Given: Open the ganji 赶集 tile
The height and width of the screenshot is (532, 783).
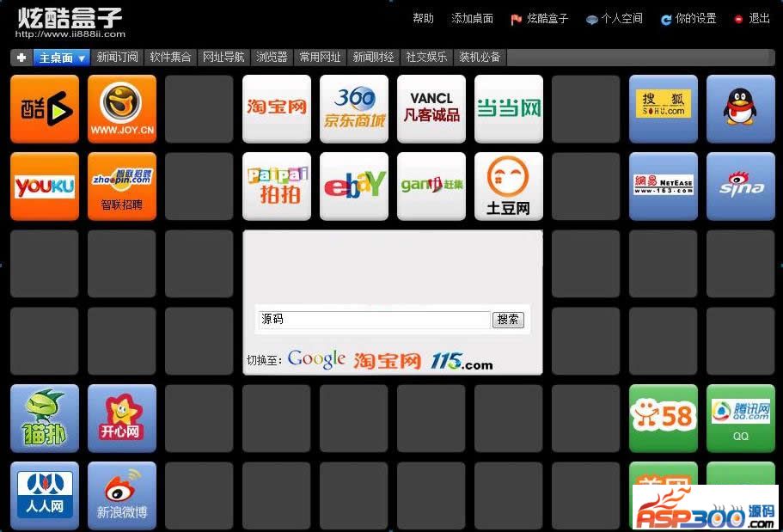Looking at the screenshot, I should (431, 187).
